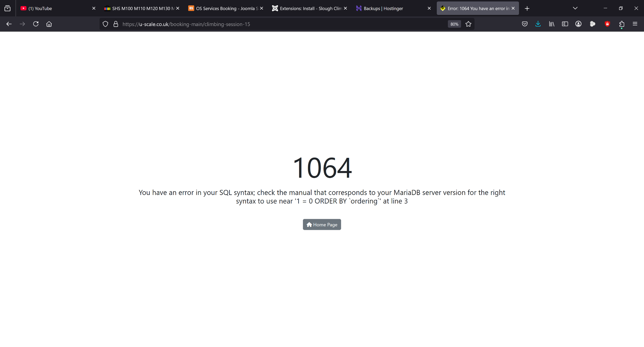Viewport: 644px width, 347px height.
Task: View site security padlock details
Action: pyautogui.click(x=116, y=24)
